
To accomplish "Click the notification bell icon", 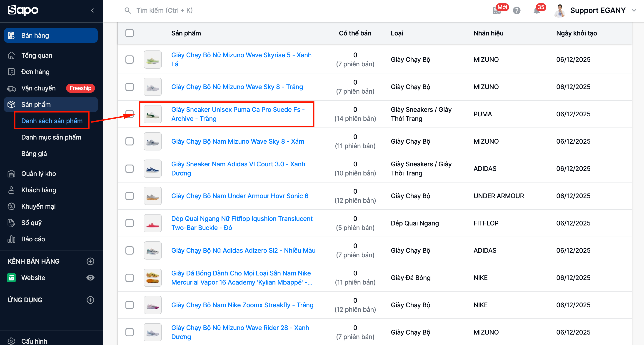I will point(537,11).
